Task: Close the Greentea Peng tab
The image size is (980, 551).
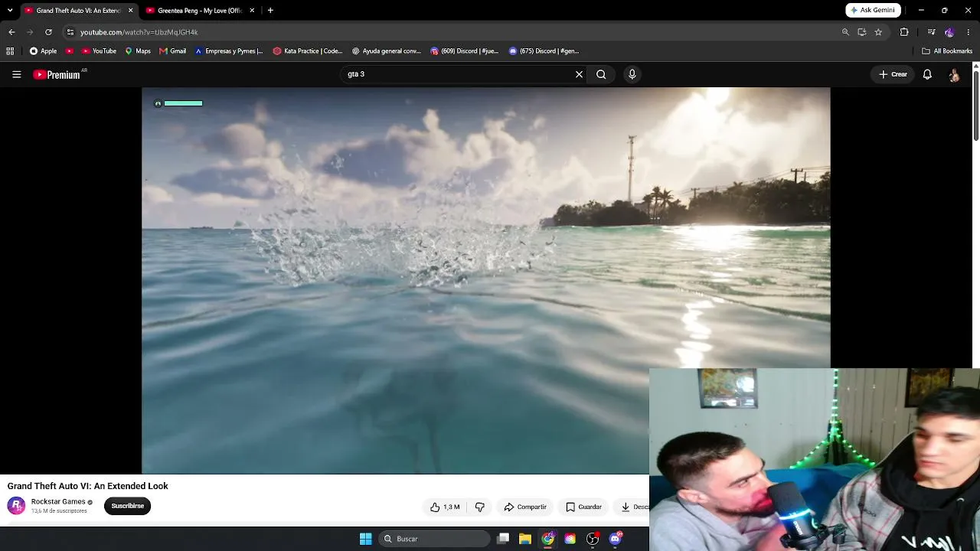Action: (252, 11)
